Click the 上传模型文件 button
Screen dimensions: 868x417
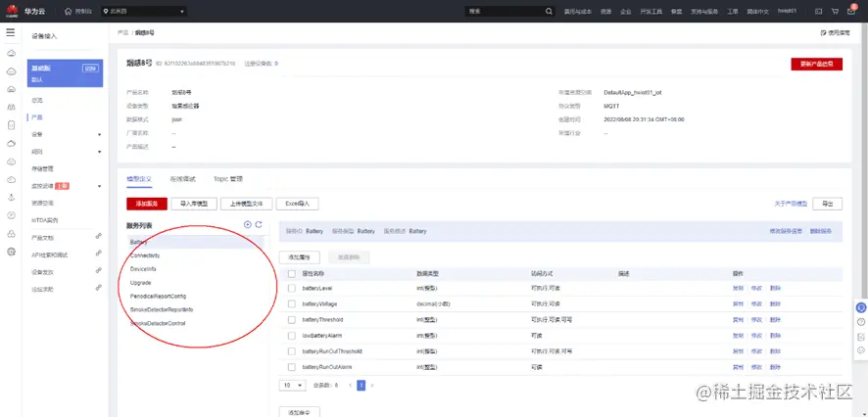pyautogui.click(x=246, y=204)
